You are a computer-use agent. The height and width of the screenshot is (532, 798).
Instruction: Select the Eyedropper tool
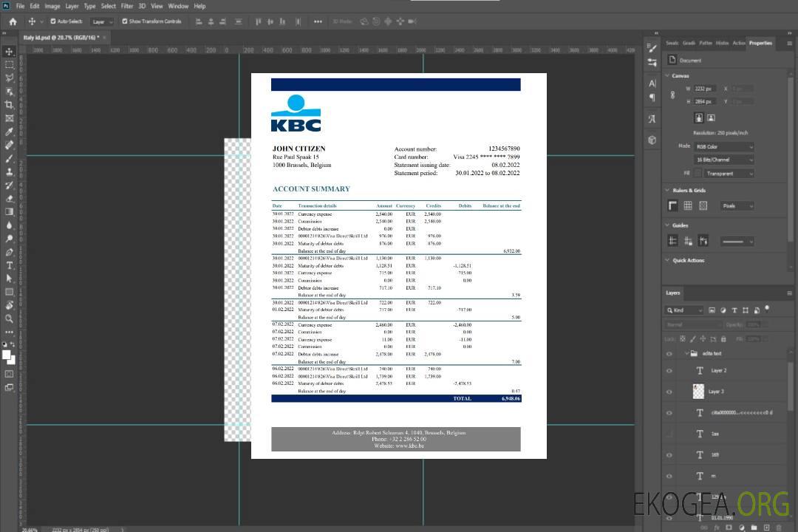pyautogui.click(x=9, y=132)
